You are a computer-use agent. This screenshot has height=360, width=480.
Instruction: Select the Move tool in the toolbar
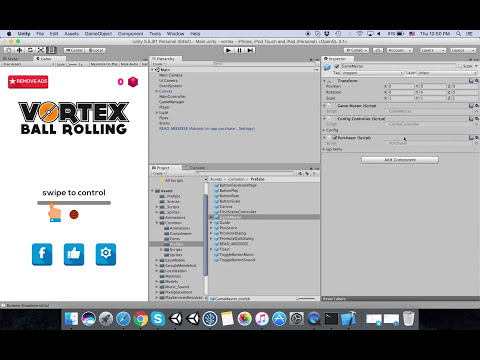(20, 50)
